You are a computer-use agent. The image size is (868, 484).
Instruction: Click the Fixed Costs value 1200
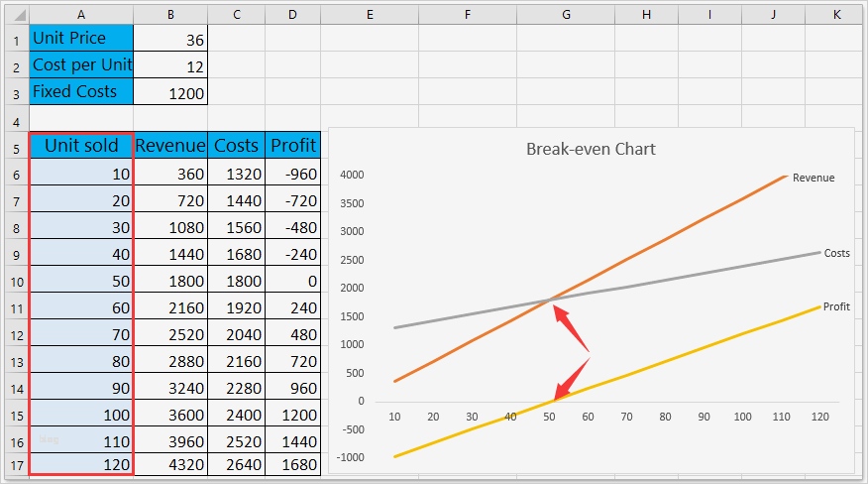[x=170, y=91]
